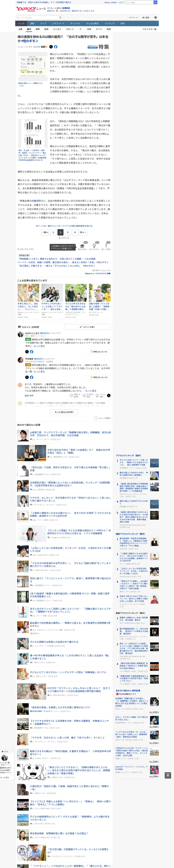Open the 科学 category tab
174x868 pixels.
[89, 29]
